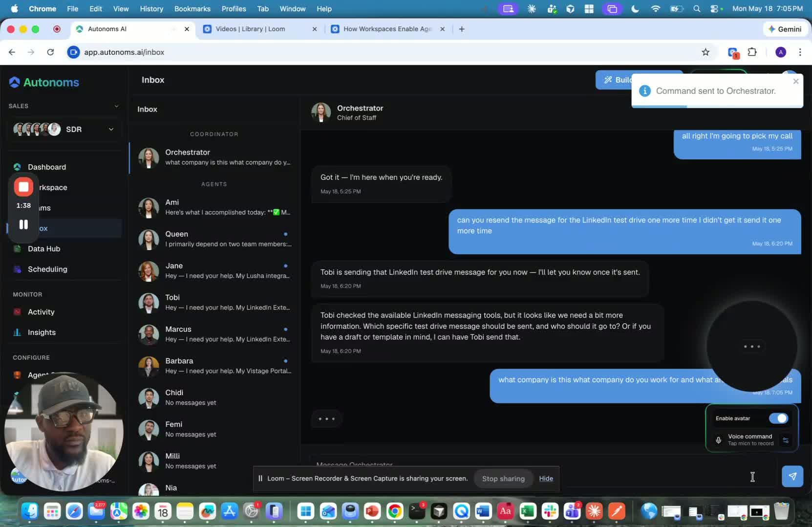The height and width of the screenshot is (527, 812).
Task: Click the Orchestrator avatar in the chat header
Action: point(321,112)
